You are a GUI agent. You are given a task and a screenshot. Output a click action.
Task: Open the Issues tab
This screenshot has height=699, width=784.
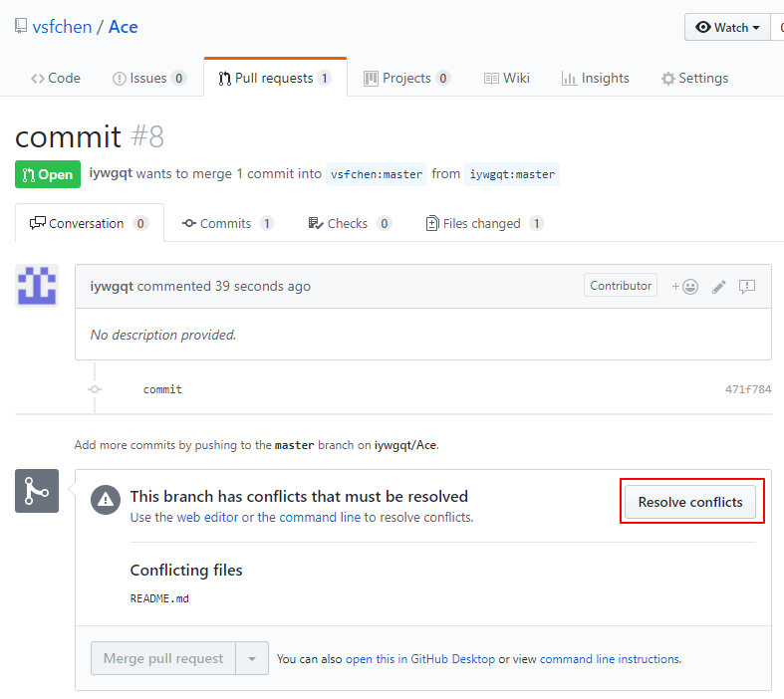coord(149,78)
